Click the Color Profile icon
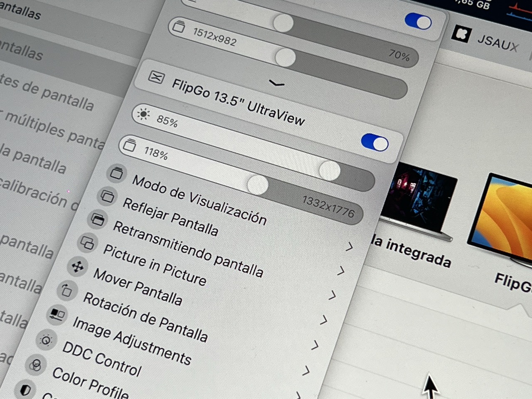 click(36, 365)
